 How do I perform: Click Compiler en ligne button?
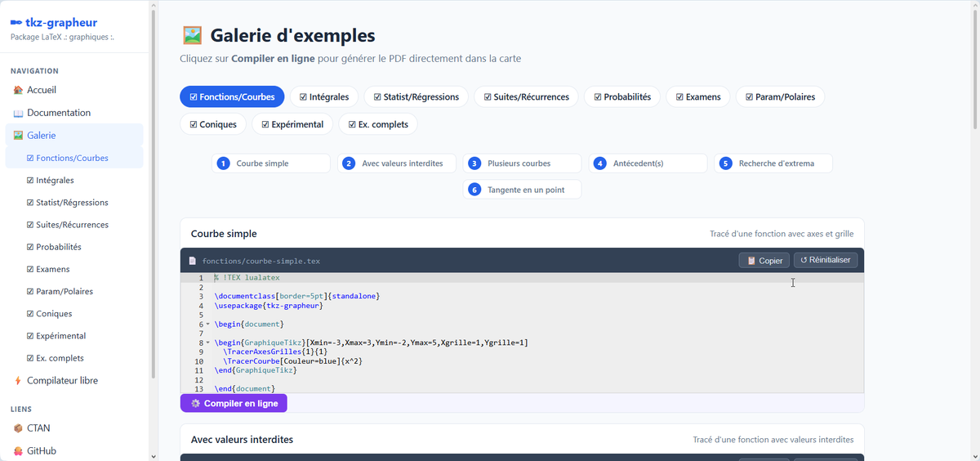[234, 403]
